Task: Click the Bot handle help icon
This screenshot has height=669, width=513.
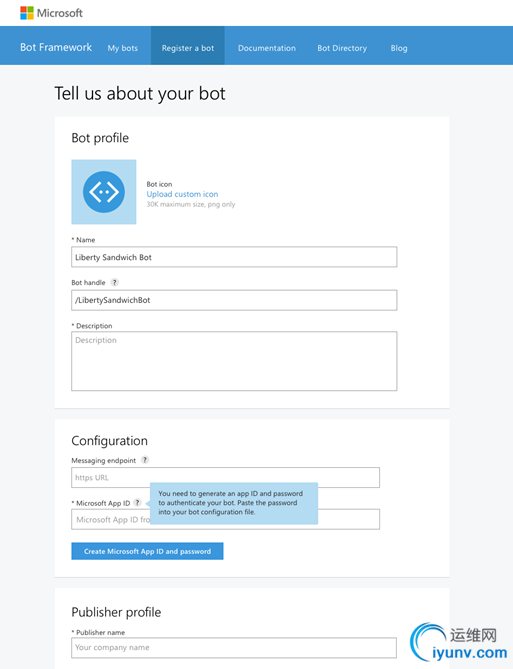Action: 114,282
